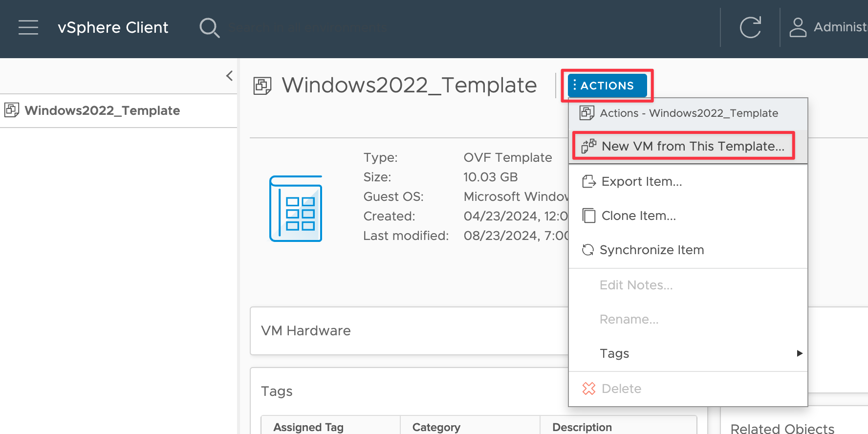
Task: Select Export Item from actions menu
Action: point(688,181)
